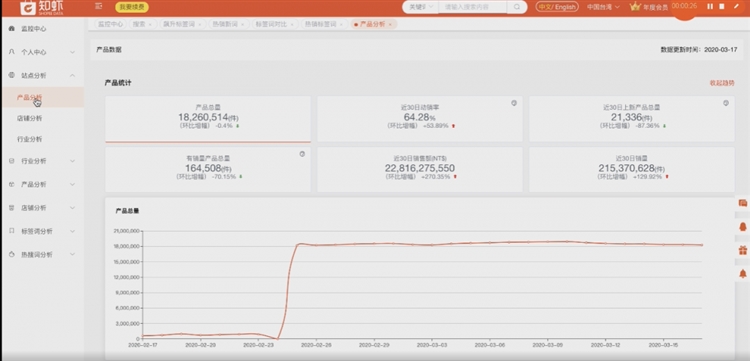This screenshot has width=750, height=361.
Task: Close the 产品分析 tab
Action: (390, 24)
